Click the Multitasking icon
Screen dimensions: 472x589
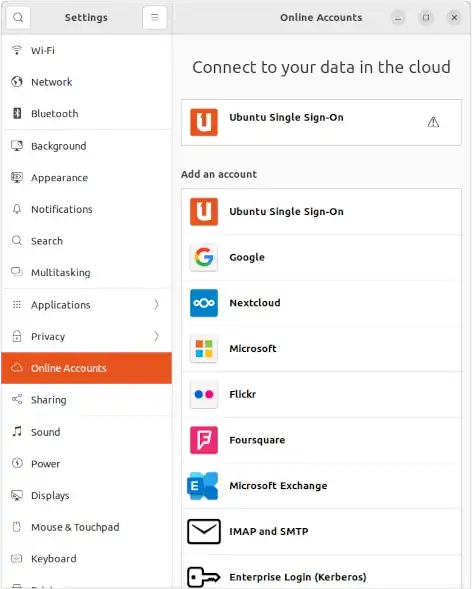coord(17,272)
